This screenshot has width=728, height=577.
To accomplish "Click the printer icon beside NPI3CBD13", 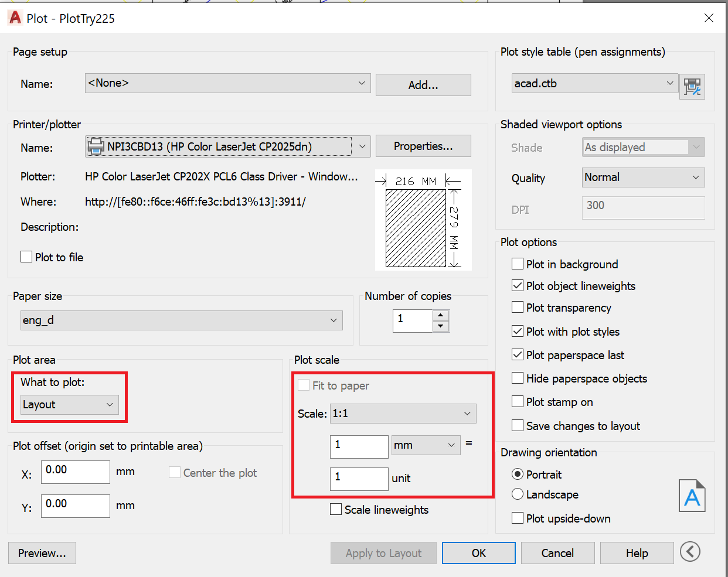I will tap(96, 146).
